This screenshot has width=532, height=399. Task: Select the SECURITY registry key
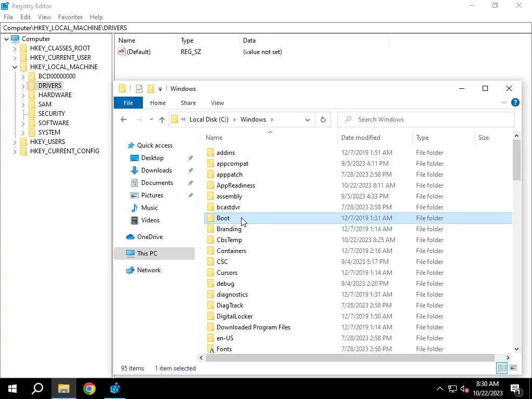(51, 114)
